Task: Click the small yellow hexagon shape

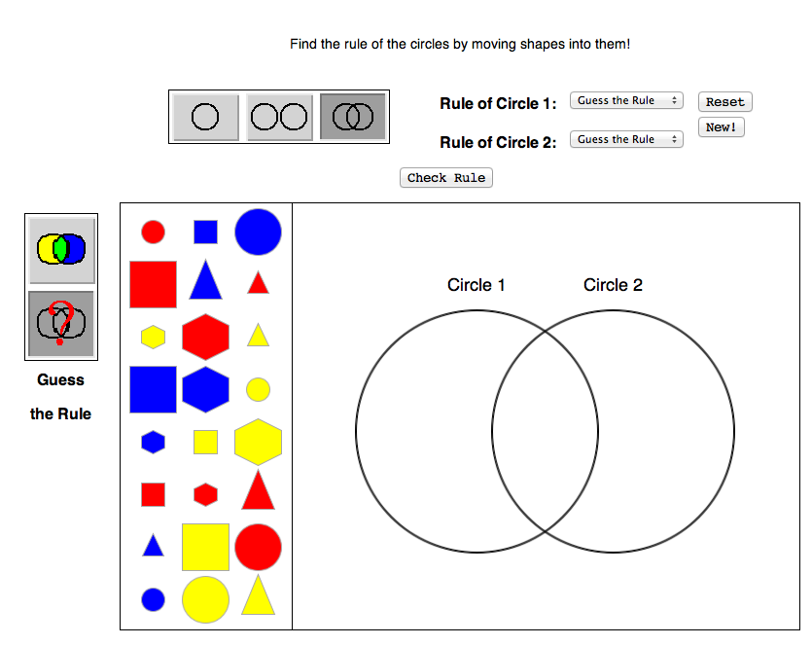Action: tap(153, 337)
